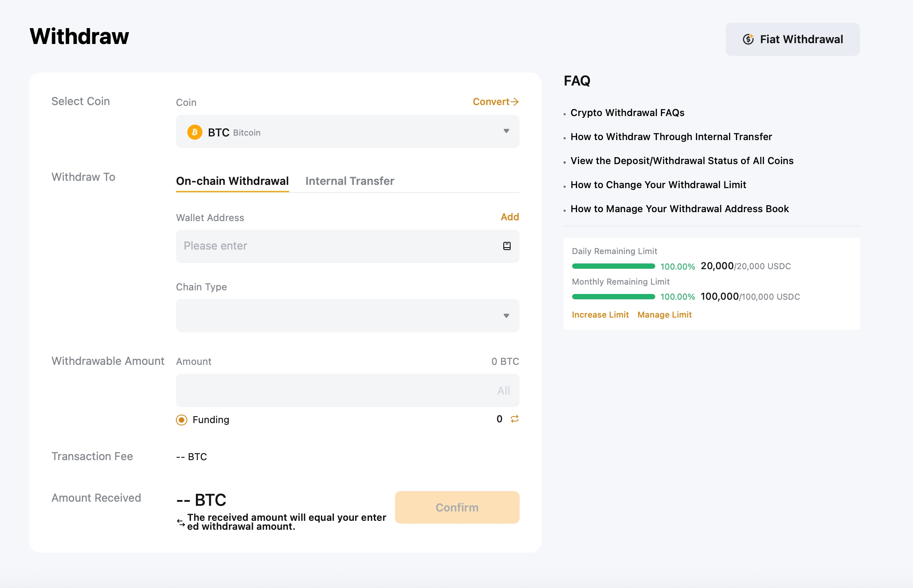The image size is (913, 588).
Task: Click the address book icon in wallet field
Action: coord(507,246)
